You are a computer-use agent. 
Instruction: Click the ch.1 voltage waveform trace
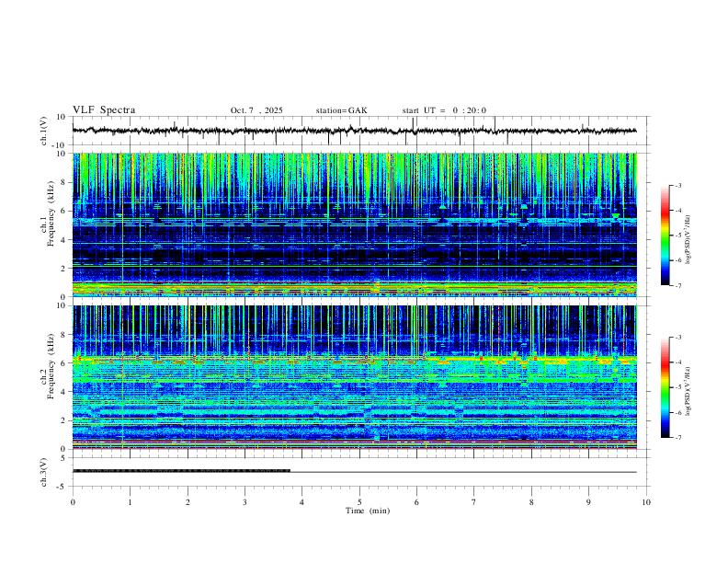click(x=354, y=131)
